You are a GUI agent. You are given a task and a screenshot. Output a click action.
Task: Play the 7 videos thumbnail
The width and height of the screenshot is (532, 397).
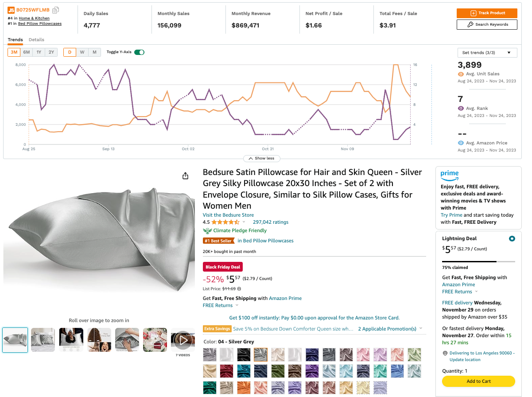pyautogui.click(x=183, y=340)
